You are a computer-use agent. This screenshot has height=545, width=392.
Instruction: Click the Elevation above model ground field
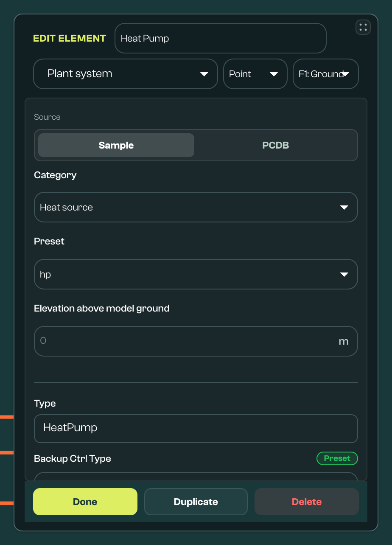tap(196, 341)
